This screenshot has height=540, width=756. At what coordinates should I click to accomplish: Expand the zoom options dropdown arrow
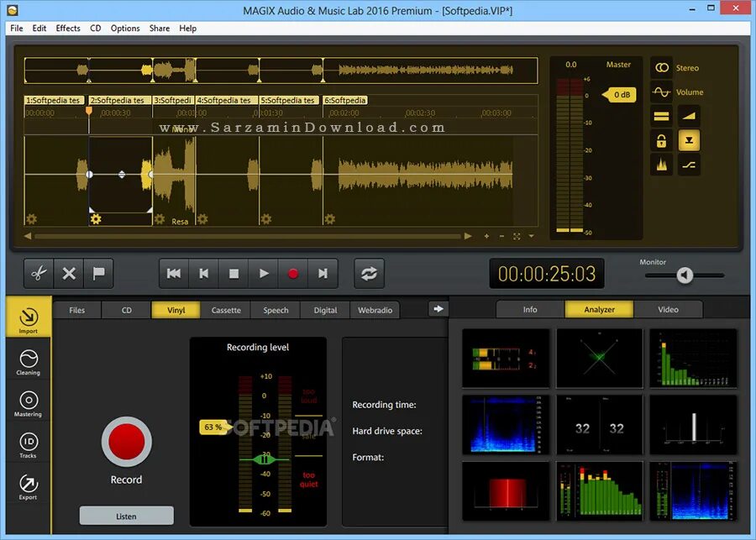click(532, 236)
